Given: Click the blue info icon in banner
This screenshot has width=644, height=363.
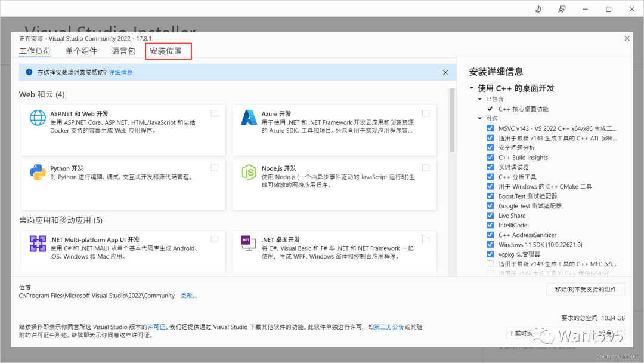Looking at the screenshot, I should (29, 72).
